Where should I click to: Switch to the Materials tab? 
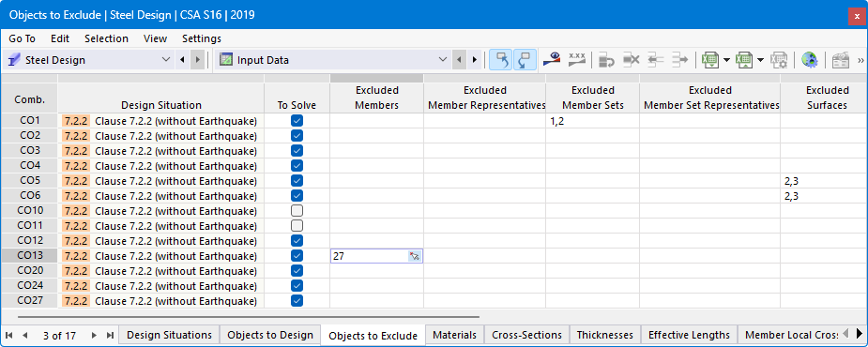point(454,335)
